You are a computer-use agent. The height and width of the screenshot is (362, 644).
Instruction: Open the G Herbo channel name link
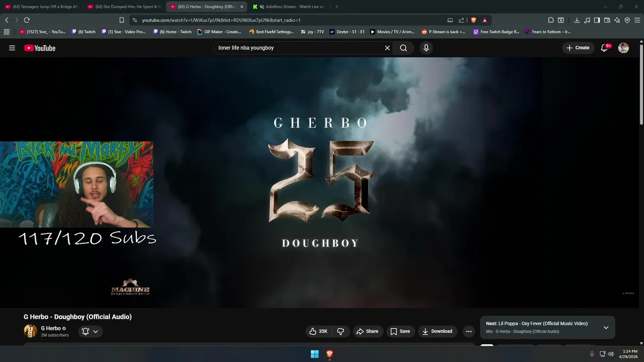pos(51,328)
